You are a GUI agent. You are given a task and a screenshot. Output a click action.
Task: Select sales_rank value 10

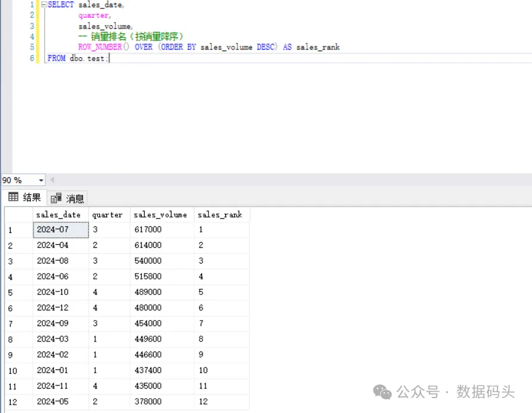coord(222,370)
